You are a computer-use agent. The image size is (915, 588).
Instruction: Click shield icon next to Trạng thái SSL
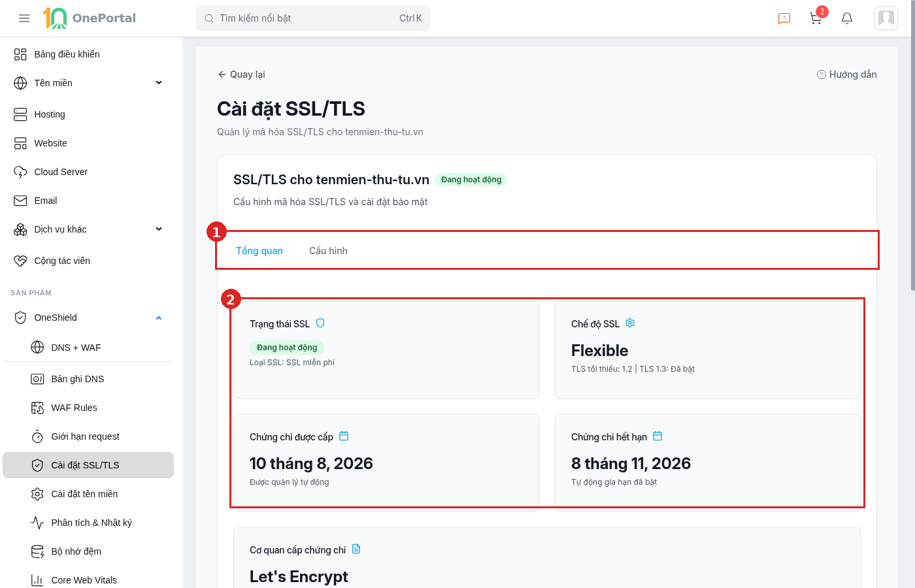click(320, 323)
